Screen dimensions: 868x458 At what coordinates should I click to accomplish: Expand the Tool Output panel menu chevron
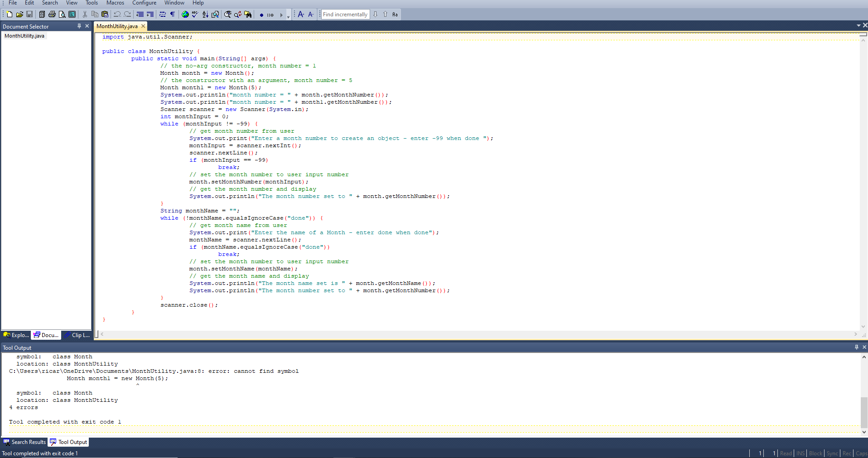856,347
